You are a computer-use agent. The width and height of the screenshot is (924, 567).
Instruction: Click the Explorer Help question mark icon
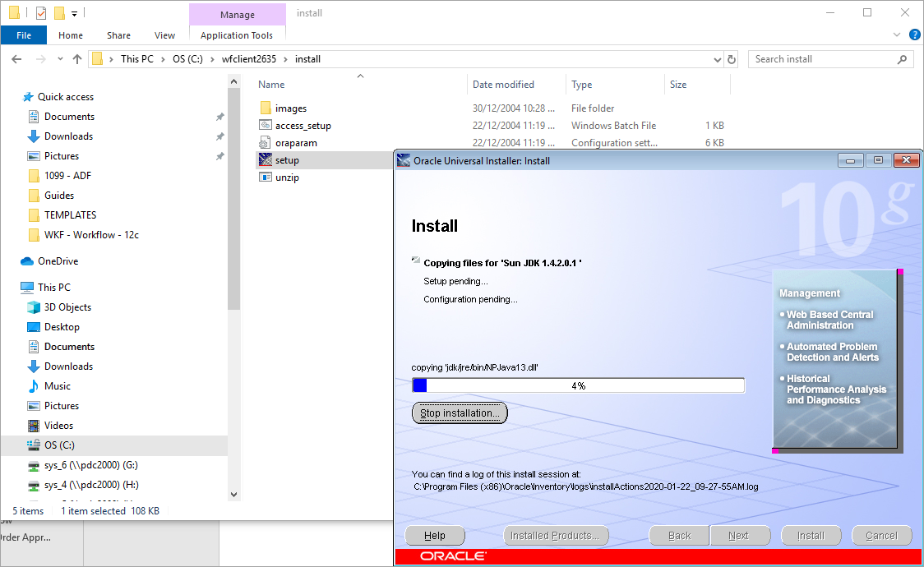(x=914, y=35)
